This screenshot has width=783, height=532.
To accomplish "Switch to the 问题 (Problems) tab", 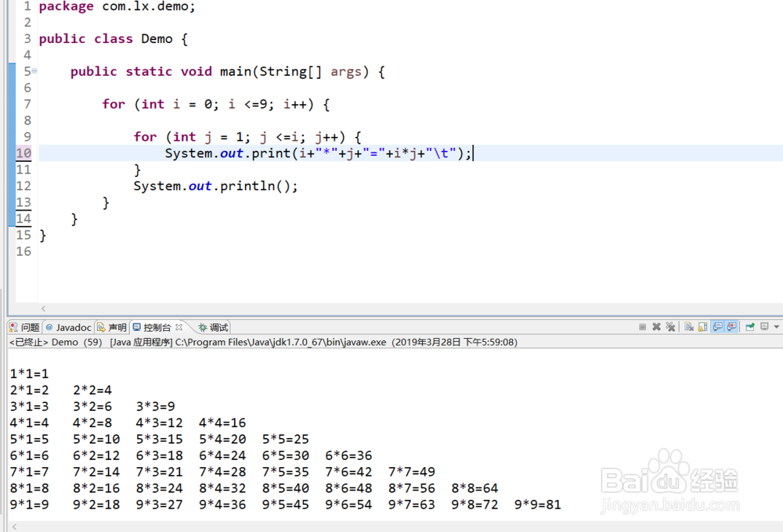I will 24,327.
